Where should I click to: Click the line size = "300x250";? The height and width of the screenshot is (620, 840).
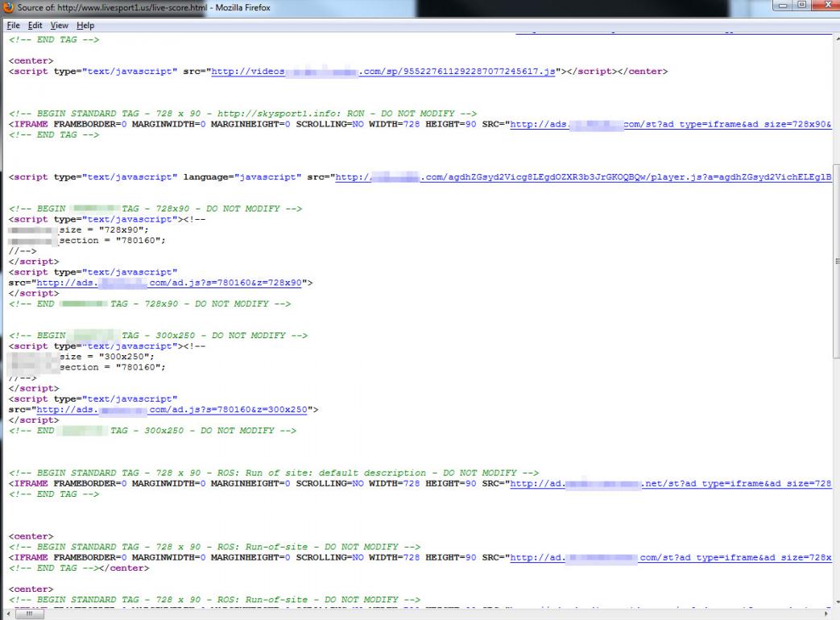coord(81,357)
